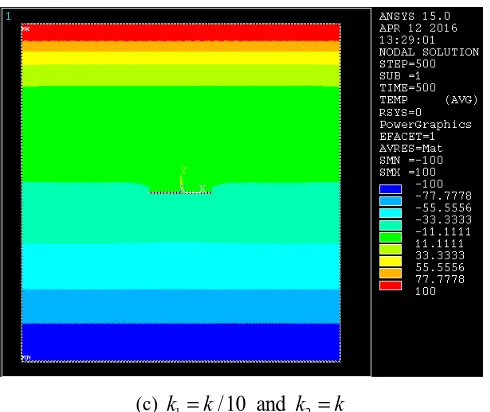This screenshot has height=412, width=490.
Task: Click the '-77.7778' legend value
Action: [x=443, y=196]
